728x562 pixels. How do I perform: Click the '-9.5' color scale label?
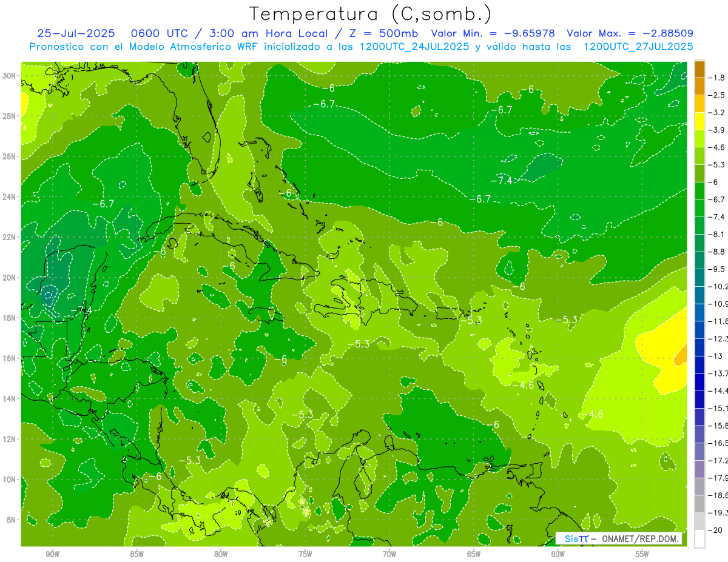[716, 269]
